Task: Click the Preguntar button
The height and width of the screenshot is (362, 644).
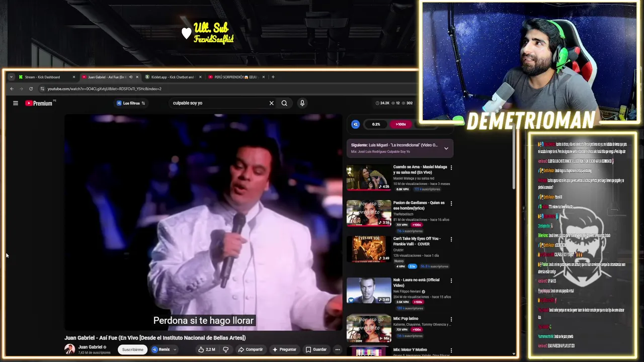Action: 284,349
